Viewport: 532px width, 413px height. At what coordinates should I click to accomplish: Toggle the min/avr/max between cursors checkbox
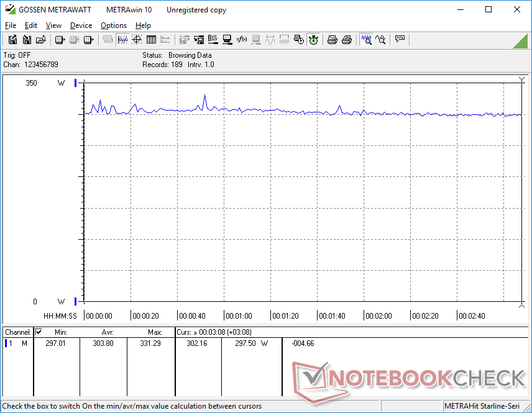39,332
